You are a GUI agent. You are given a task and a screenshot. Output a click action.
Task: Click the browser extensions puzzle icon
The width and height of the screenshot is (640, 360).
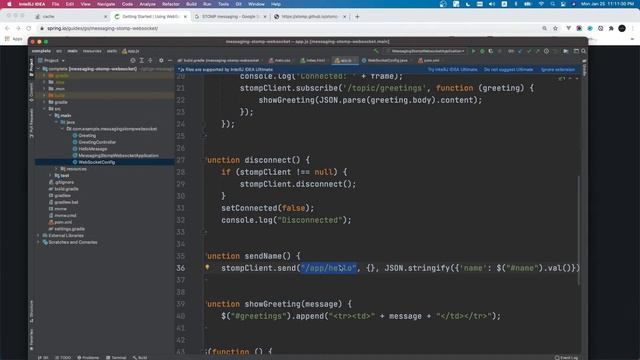(x=611, y=28)
